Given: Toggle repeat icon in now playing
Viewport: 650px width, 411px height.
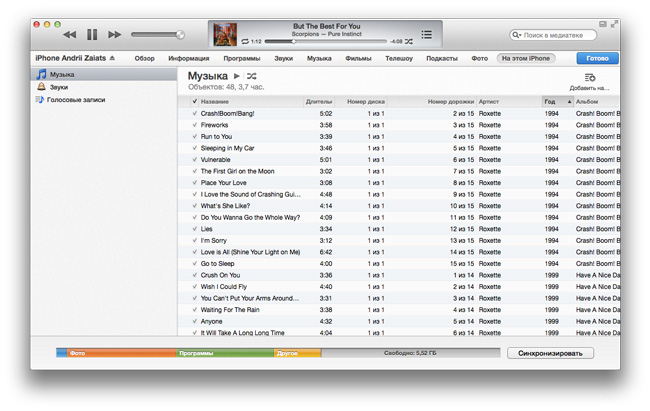Looking at the screenshot, I should point(245,41).
